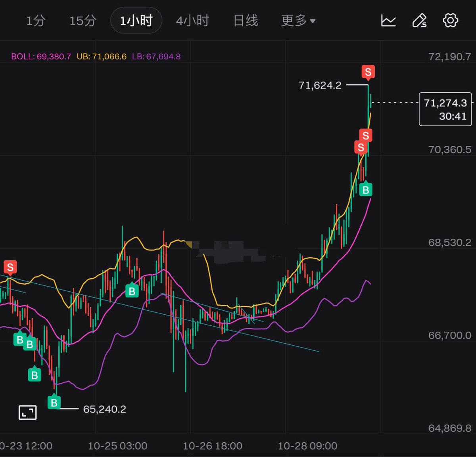
Task: Click the 64,869.8 price axis label
Action: click(450, 428)
